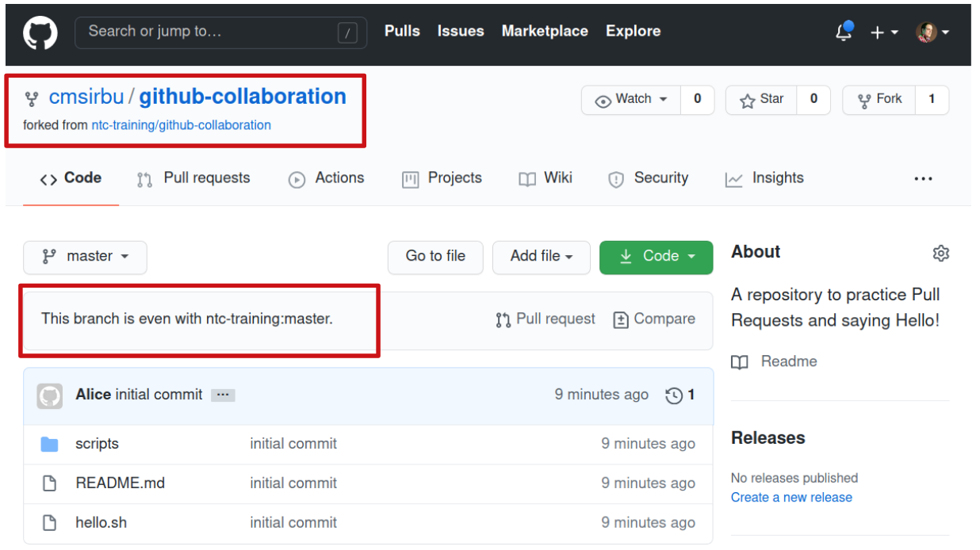Click Alice's commit avatar

coord(50,395)
